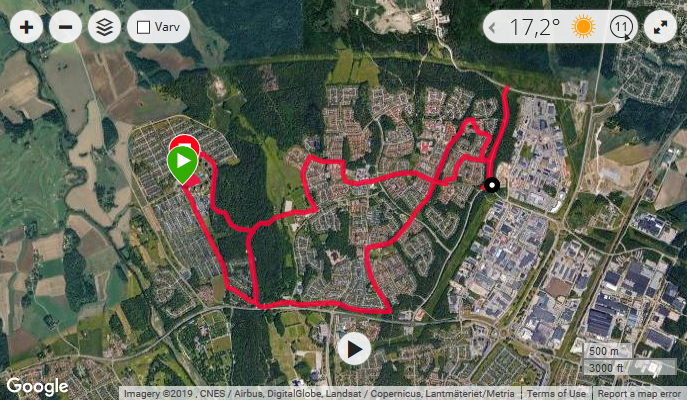Expand the map to fullscreen

click(x=660, y=27)
